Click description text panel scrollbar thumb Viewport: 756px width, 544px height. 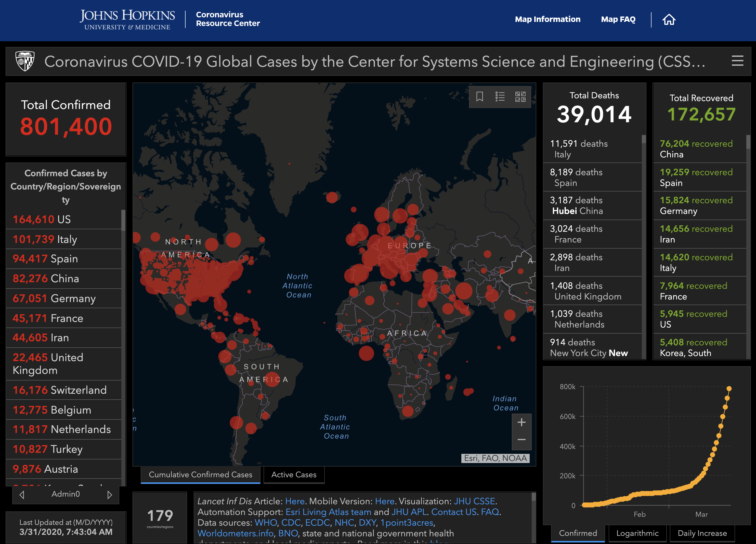(533, 497)
